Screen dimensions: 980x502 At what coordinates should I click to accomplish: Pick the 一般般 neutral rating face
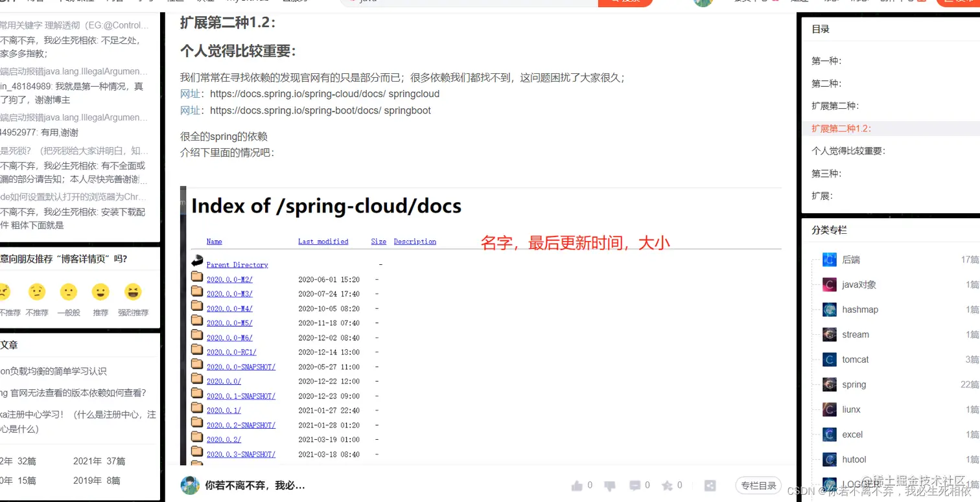[69, 291]
